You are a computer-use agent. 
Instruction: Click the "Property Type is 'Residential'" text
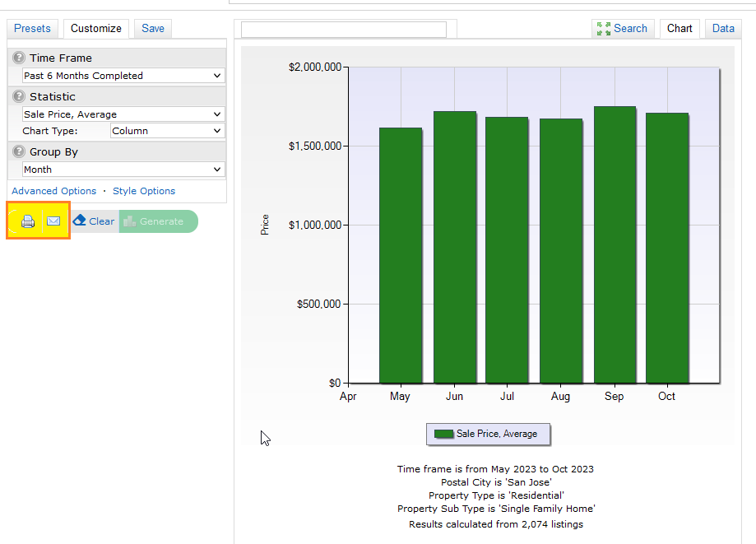coord(496,495)
